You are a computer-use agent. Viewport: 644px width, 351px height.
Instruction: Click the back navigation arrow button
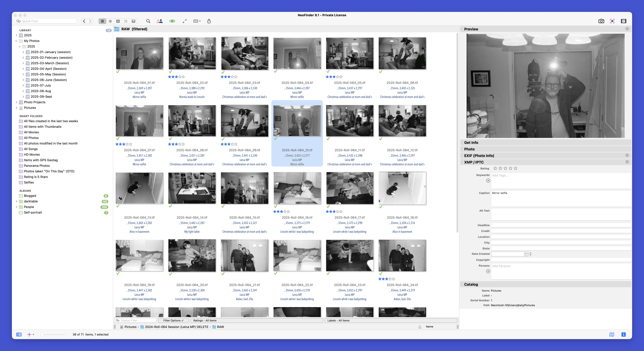[x=84, y=21]
